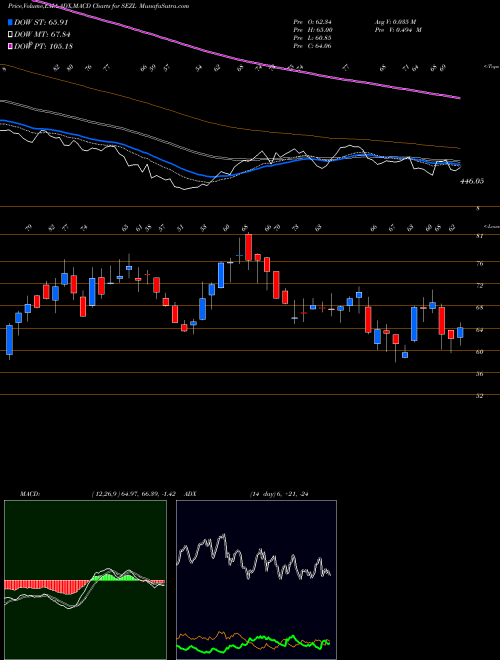This screenshot has height=660, width=500.
Task: Open the dark blue ADX chart panel
Action: pos(257,580)
